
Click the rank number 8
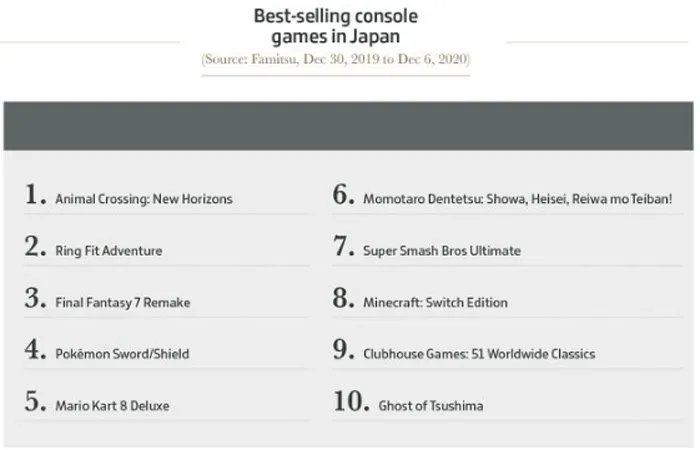point(343,299)
